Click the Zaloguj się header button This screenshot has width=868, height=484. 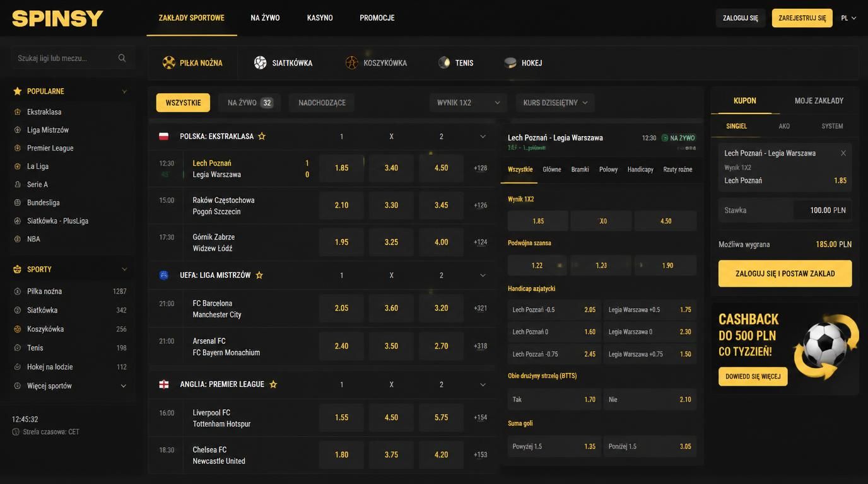(741, 18)
